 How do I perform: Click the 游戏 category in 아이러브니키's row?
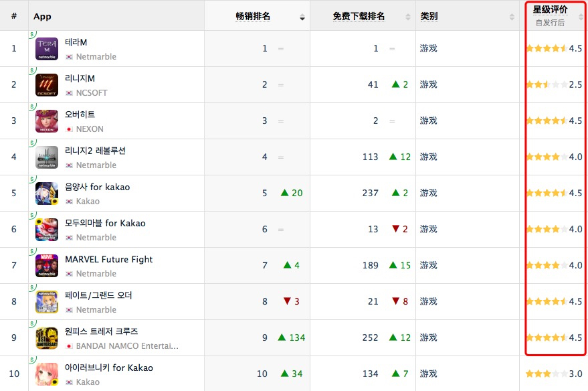click(x=429, y=374)
